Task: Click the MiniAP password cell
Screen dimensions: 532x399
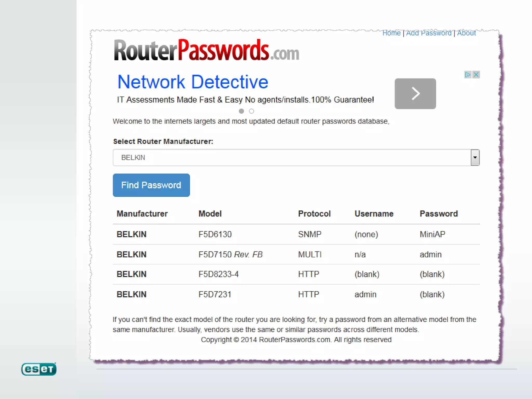Action: pyautogui.click(x=433, y=234)
